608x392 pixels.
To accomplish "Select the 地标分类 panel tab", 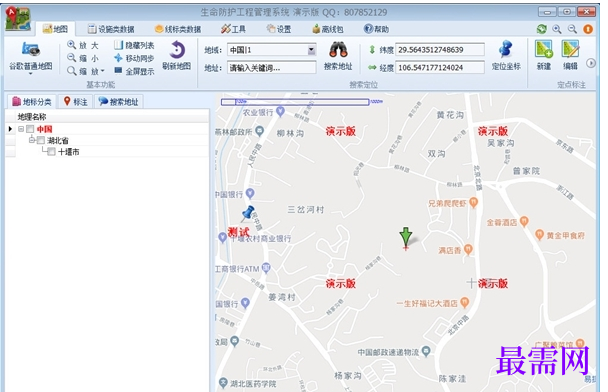I will [32, 102].
